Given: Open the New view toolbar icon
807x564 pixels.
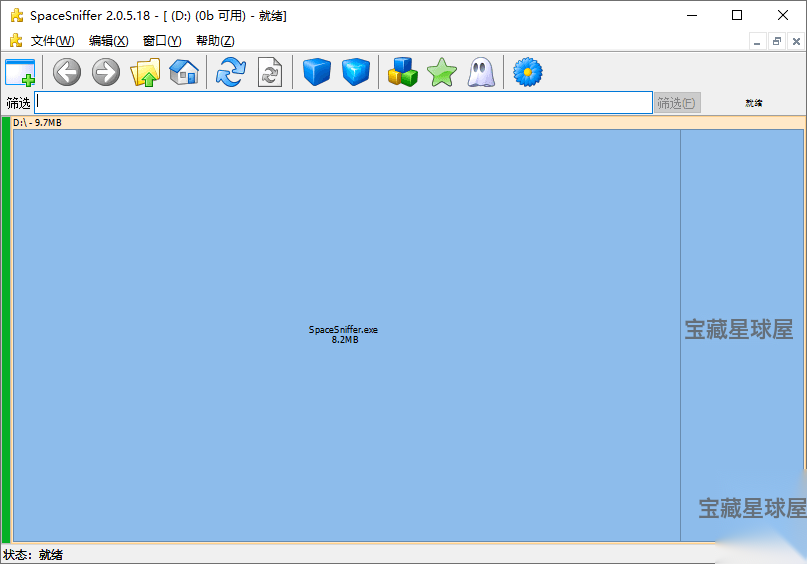Looking at the screenshot, I should pyautogui.click(x=20, y=72).
